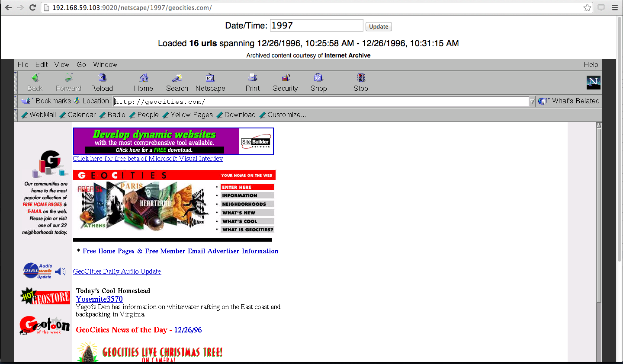Viewport: 623px width, 364px height.
Task: Click the INFORMATION navigation button
Action: (247, 195)
